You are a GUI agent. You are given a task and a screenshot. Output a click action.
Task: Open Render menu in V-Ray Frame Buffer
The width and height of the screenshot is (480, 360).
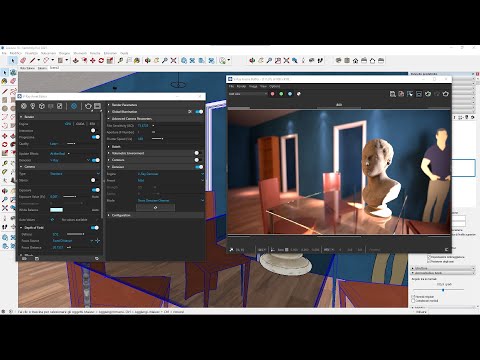point(241,86)
